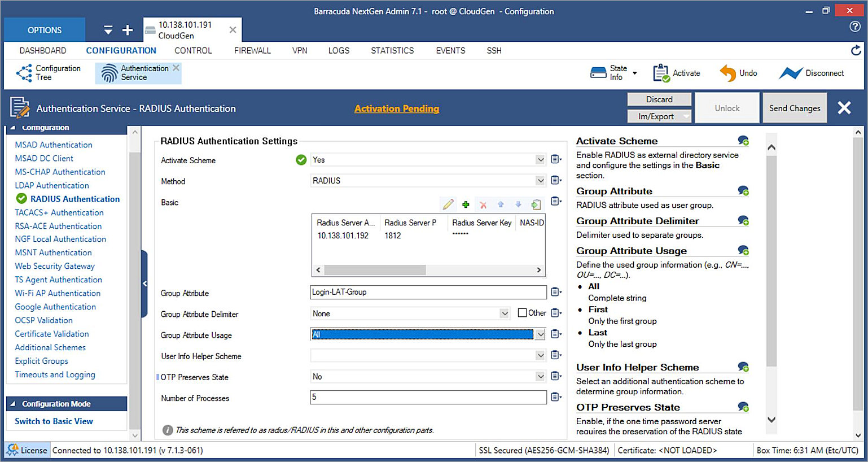Click the help question mark icon
Viewport: 868px width, 462px height.
click(854, 27)
